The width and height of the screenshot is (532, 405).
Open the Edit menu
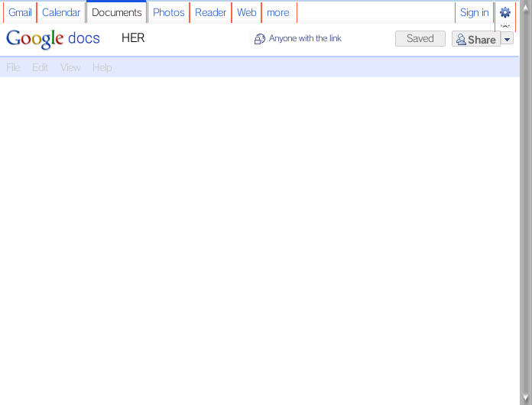(40, 67)
